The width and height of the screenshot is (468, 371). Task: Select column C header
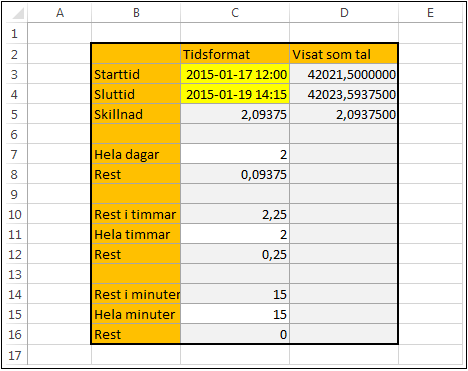[x=235, y=13]
